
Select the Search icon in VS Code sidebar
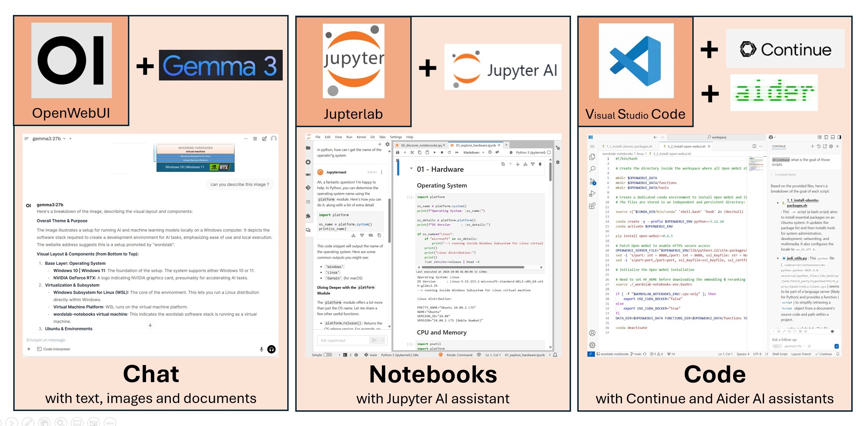(x=593, y=169)
